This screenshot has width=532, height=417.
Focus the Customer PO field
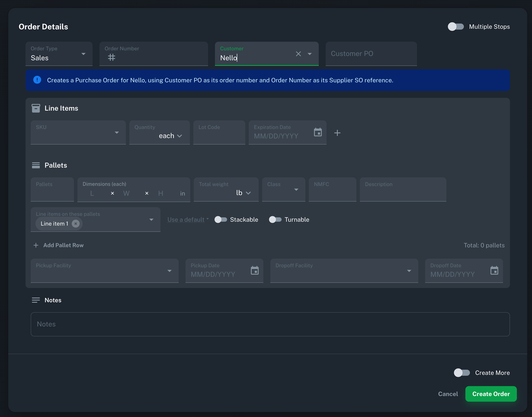pos(371,54)
